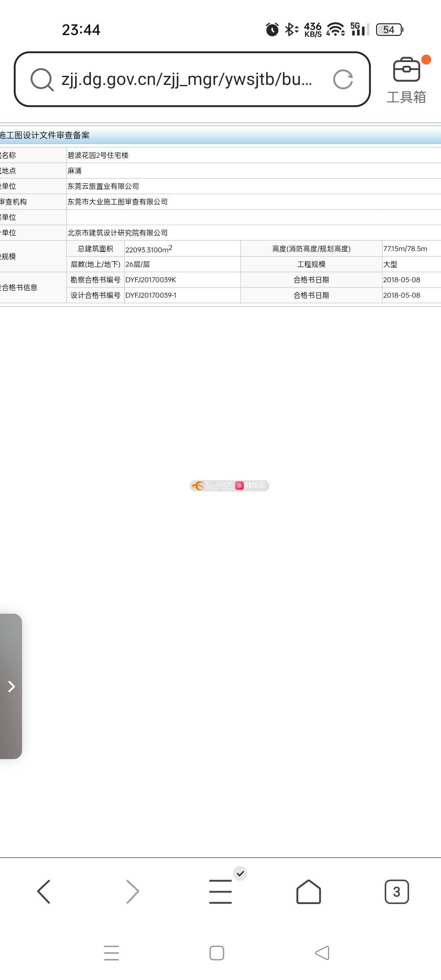Go back with browser back arrow
Screen dimensions: 441x980
pyautogui.click(x=44, y=892)
